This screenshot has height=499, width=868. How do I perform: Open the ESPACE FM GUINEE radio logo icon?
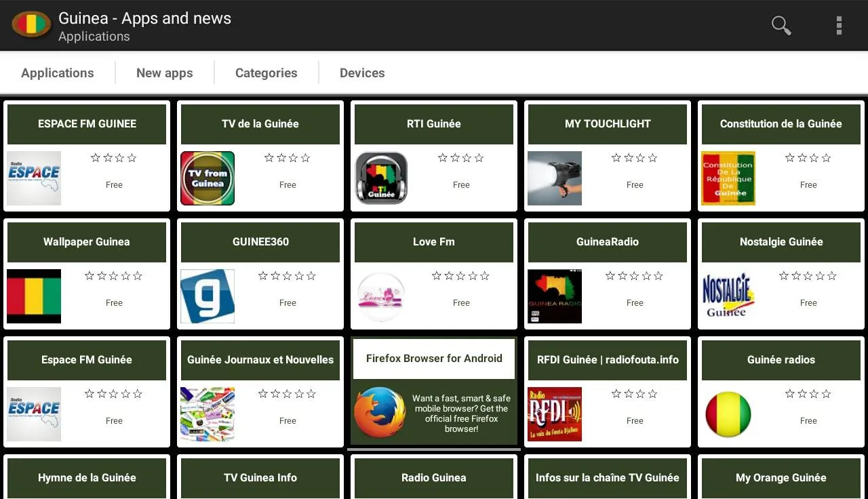(34, 178)
